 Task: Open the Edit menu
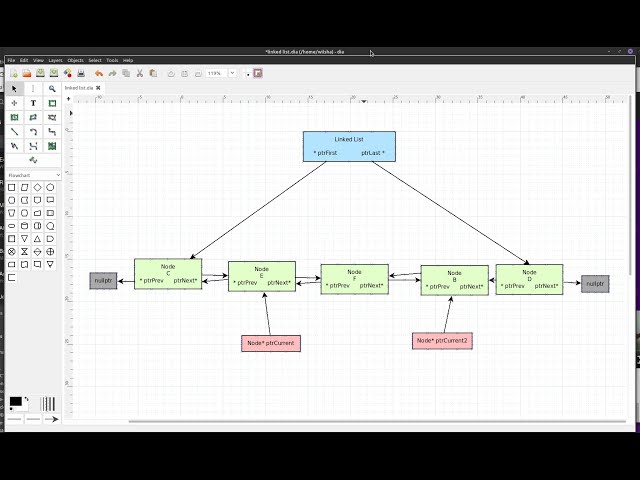click(24, 60)
